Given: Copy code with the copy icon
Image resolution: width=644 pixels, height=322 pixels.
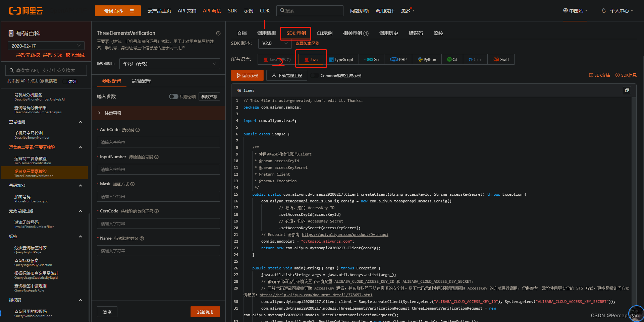Looking at the screenshot, I should 627,90.
